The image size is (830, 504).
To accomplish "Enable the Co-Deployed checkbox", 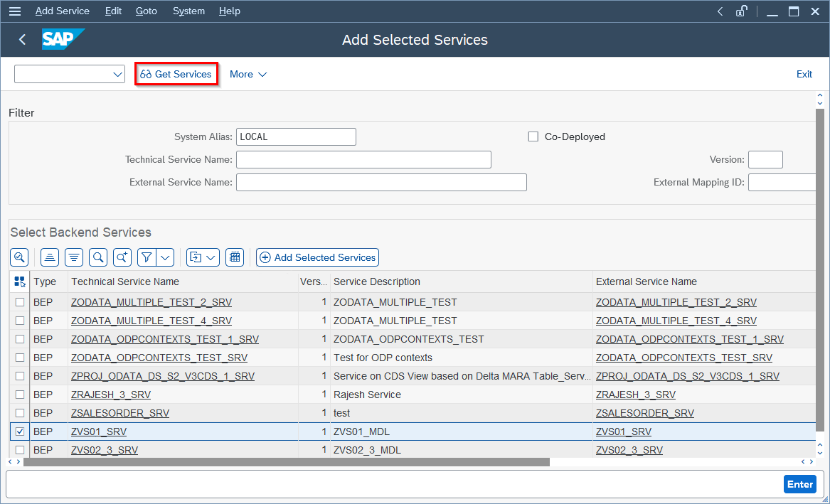I will [533, 136].
